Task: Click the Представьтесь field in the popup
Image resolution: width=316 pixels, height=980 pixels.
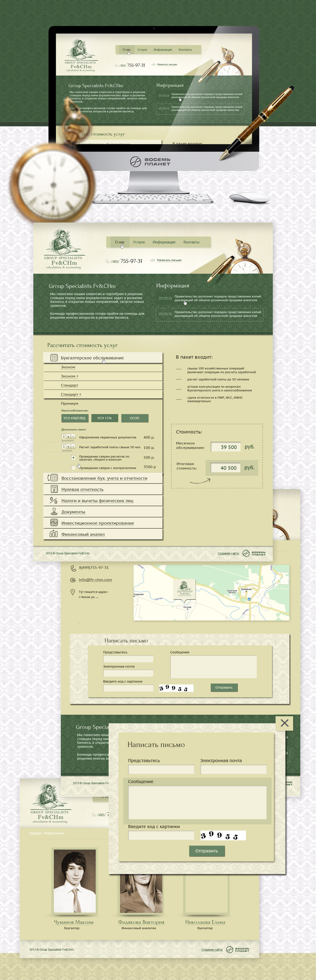Action: click(x=161, y=770)
